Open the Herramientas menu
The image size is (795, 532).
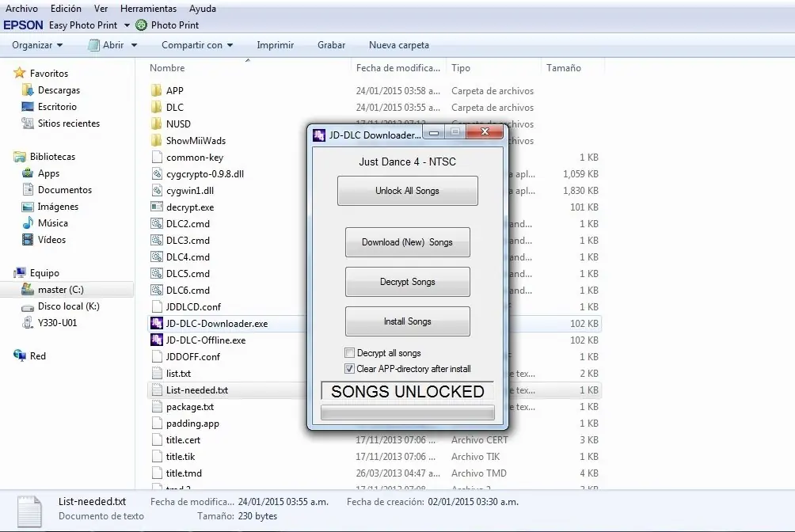point(149,9)
